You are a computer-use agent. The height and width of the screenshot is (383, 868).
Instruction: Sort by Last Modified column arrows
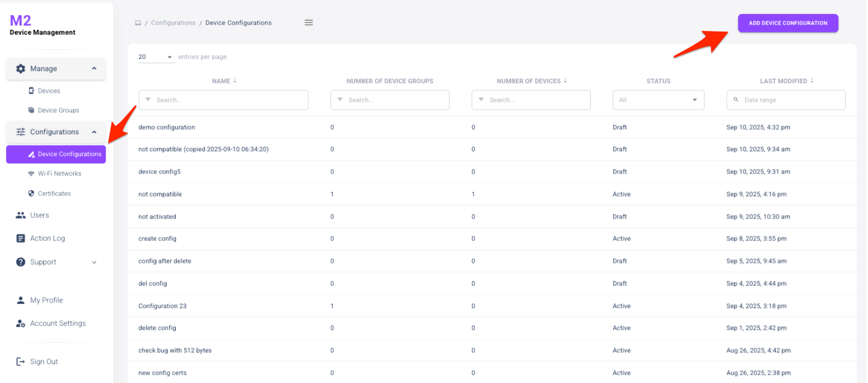pos(812,81)
